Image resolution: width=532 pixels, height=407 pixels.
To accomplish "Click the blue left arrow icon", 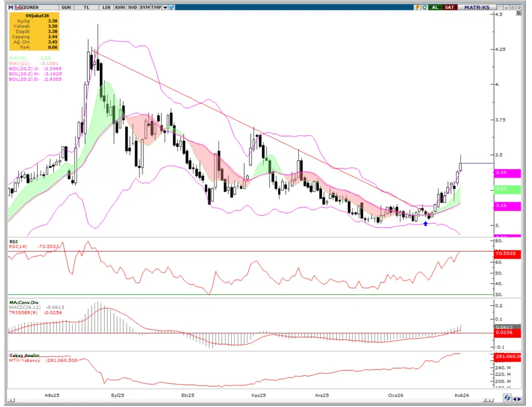I will (515, 399).
